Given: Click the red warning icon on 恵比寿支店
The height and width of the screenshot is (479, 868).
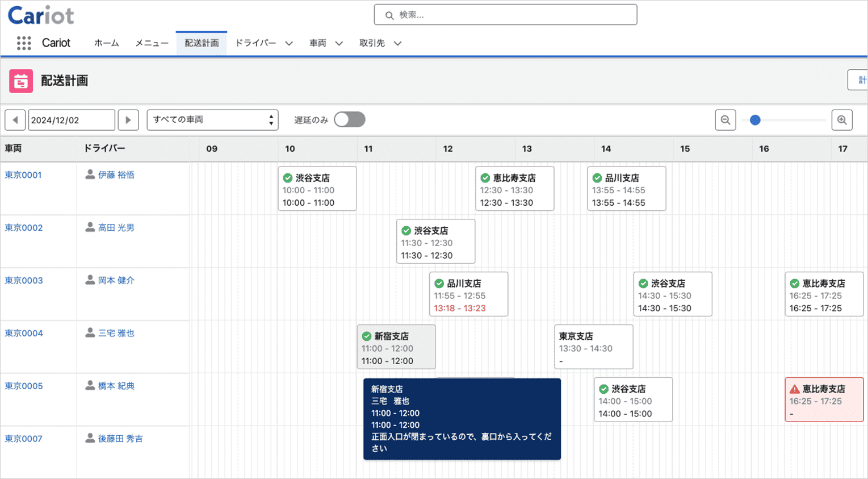Looking at the screenshot, I should 795,389.
